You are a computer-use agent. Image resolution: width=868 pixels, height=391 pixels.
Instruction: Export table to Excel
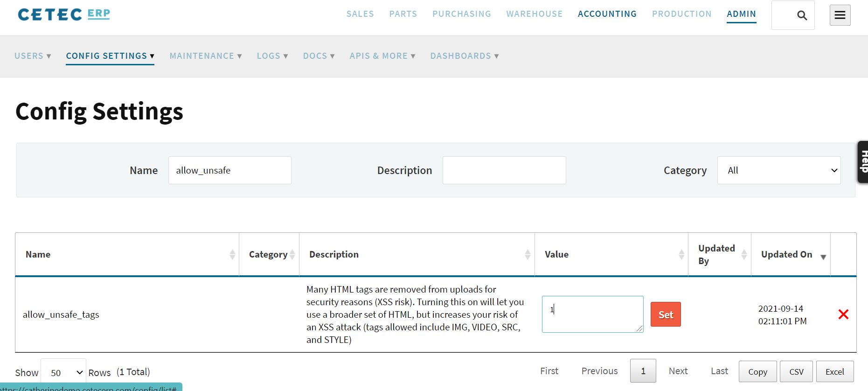(835, 371)
